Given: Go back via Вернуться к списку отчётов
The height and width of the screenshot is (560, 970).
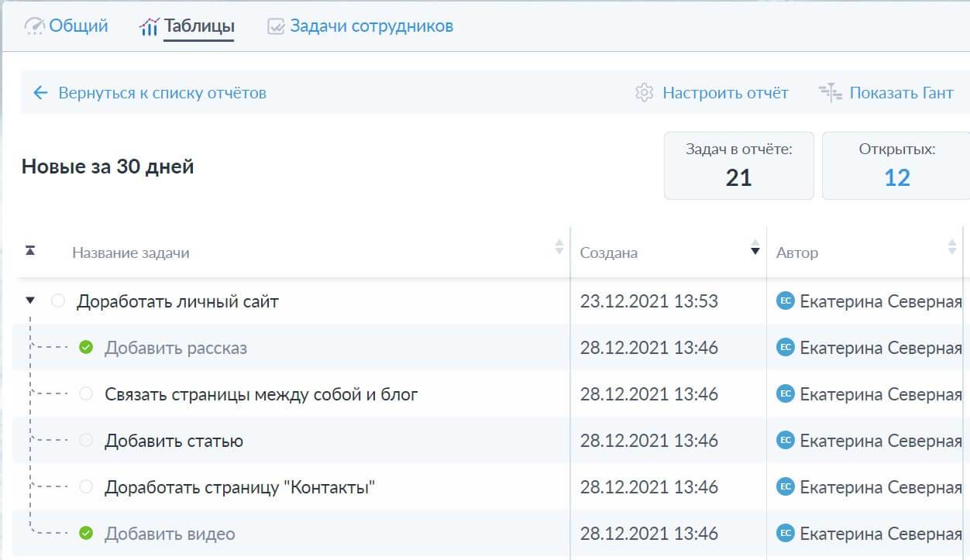Looking at the screenshot, I should point(162,93).
